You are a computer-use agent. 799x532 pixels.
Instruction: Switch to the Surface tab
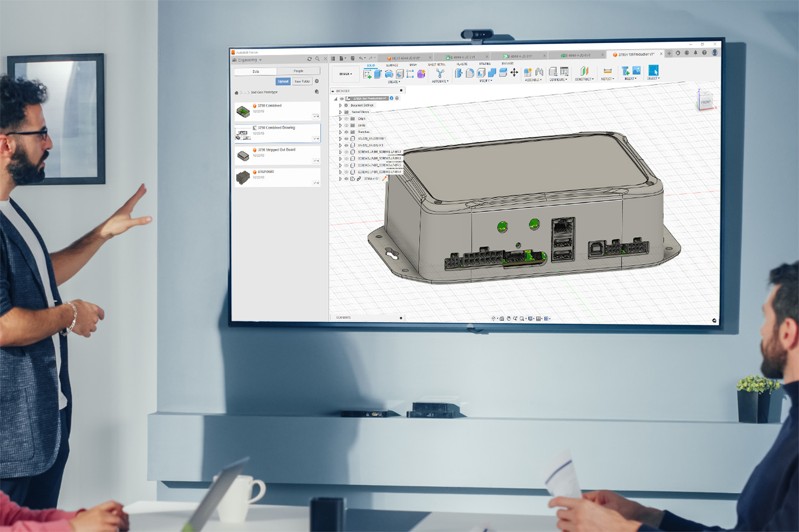tap(392, 65)
